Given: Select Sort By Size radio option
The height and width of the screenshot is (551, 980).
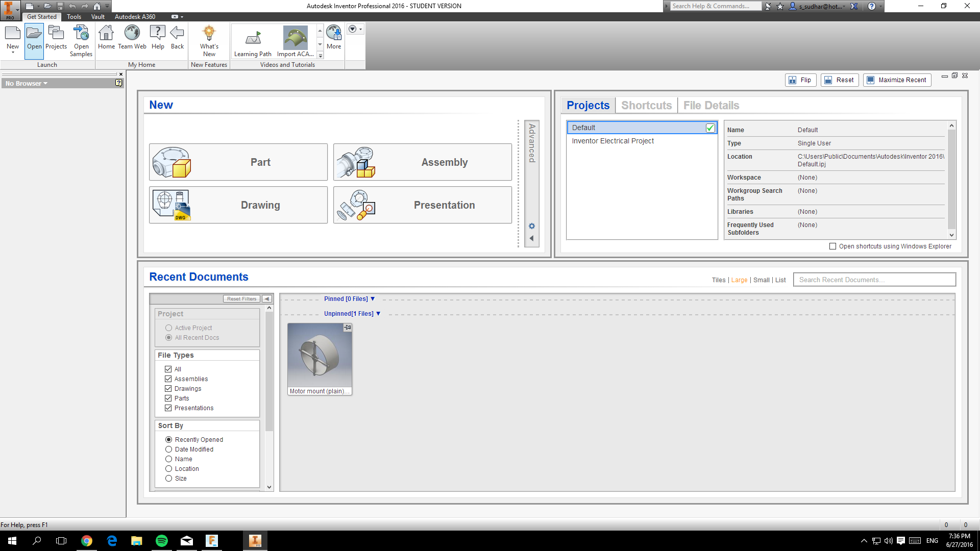Looking at the screenshot, I should (x=168, y=479).
